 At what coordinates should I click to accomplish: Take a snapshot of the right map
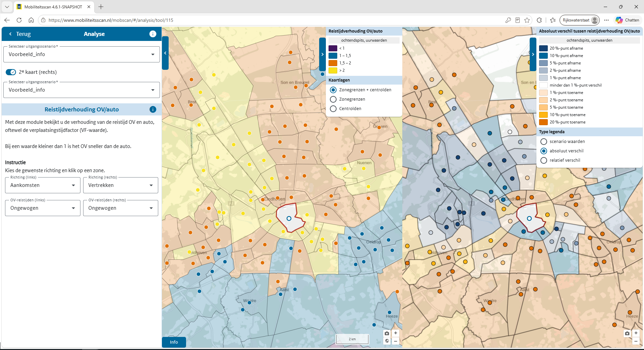pos(627,333)
